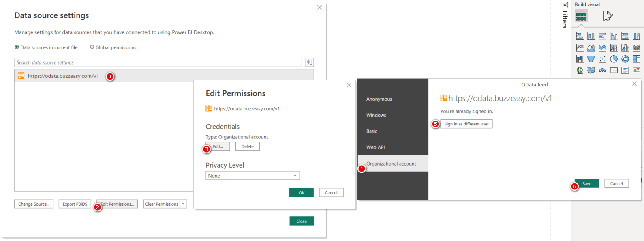Insert a gauge visual
This screenshot has height=241, width=644.
[602, 71]
